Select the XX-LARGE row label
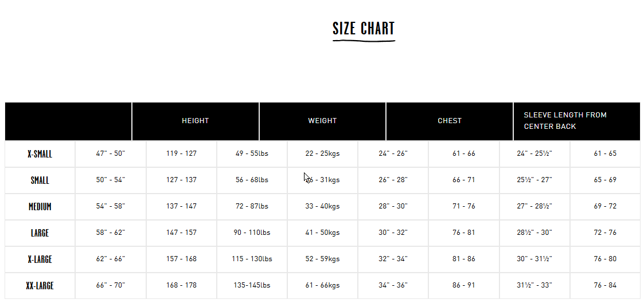This screenshot has width=644, height=303. [40, 286]
